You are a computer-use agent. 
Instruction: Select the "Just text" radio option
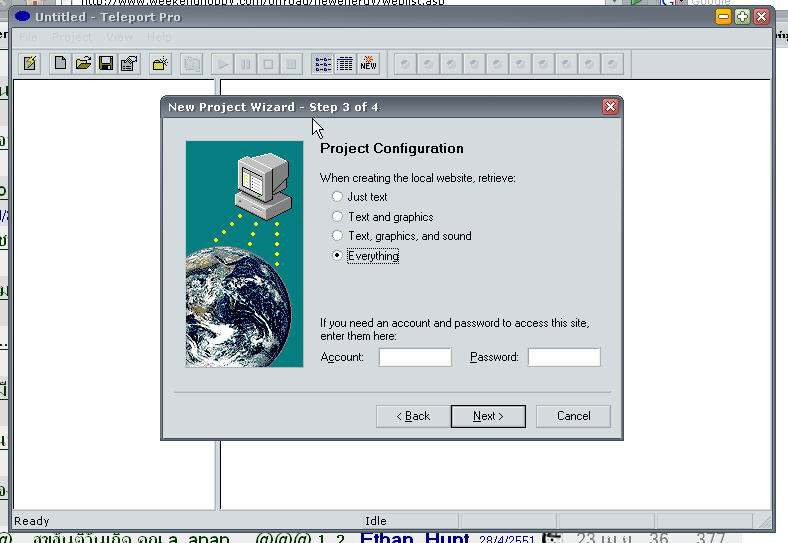338,197
